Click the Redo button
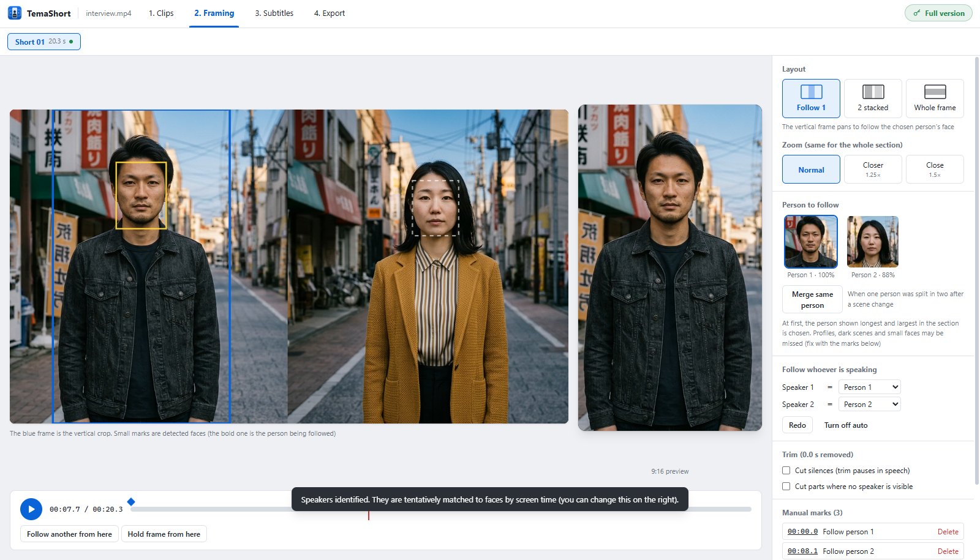This screenshot has height=560, width=980. pyautogui.click(x=797, y=425)
